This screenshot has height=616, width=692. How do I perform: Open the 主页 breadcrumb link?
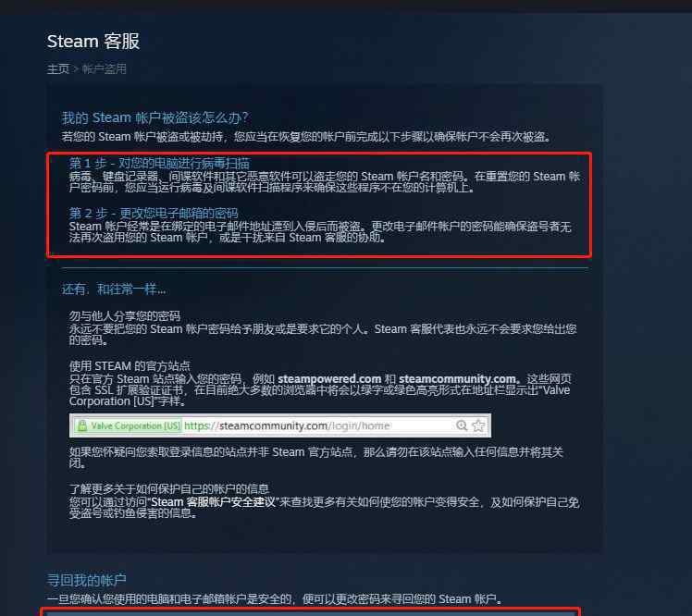[58, 68]
